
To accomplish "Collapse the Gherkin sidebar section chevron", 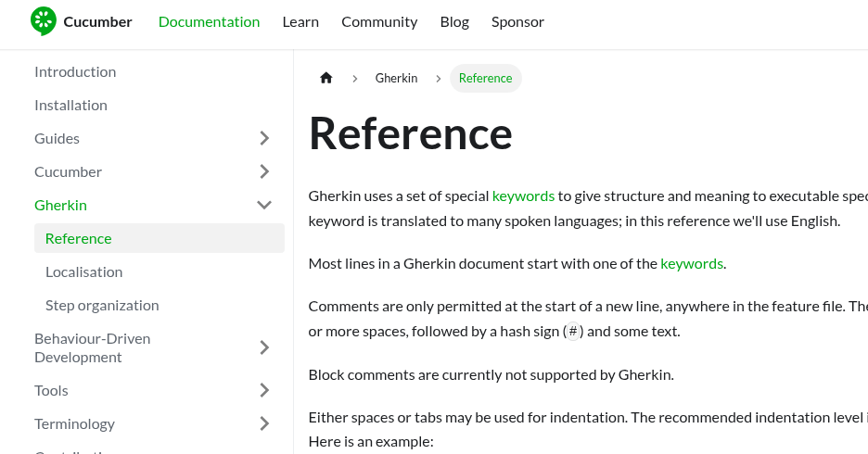I will click(x=264, y=205).
